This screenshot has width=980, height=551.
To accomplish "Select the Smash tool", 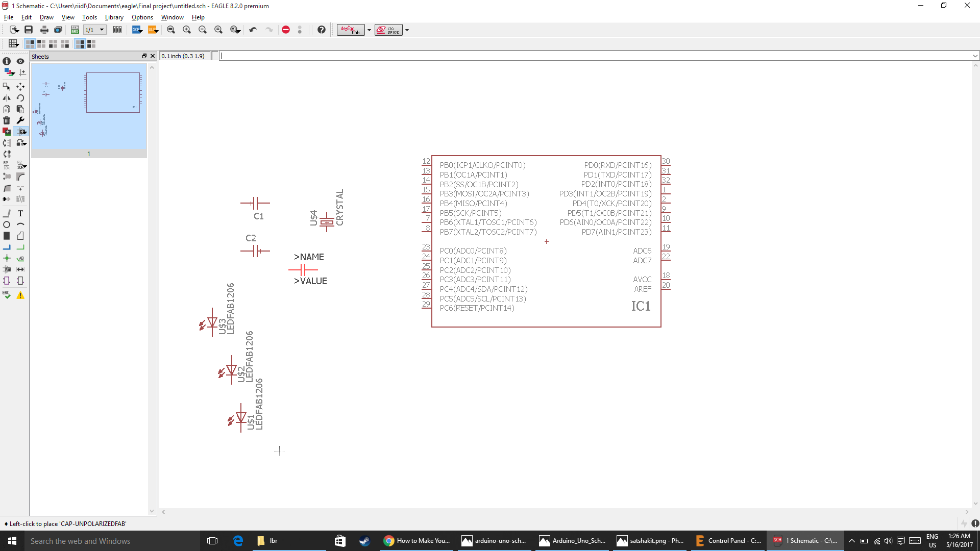I will pyautogui.click(x=7, y=177).
